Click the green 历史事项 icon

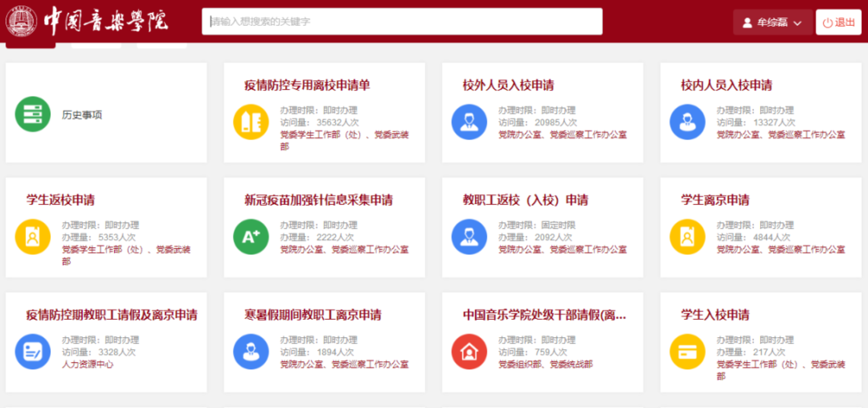pyautogui.click(x=33, y=114)
